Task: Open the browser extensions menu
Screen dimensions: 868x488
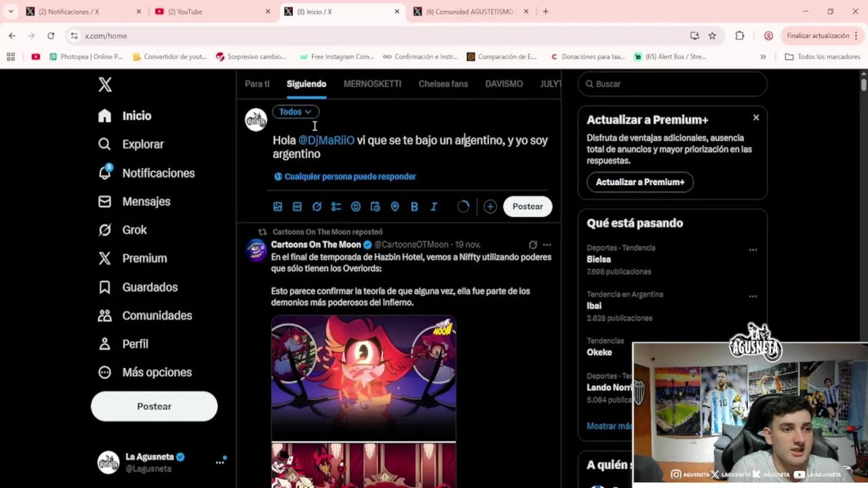Action: click(x=740, y=36)
